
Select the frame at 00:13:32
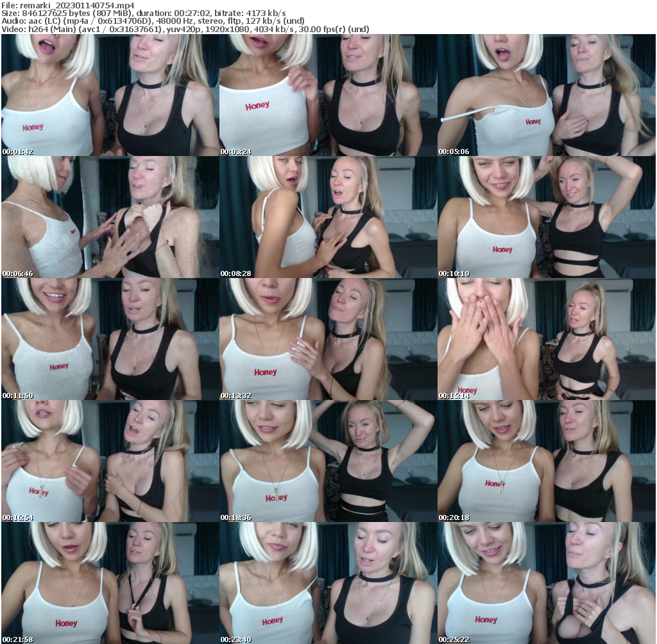click(328, 337)
